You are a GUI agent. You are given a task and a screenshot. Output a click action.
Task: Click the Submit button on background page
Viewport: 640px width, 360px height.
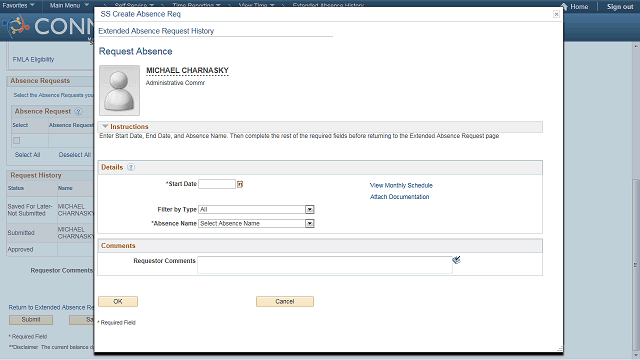coord(31,320)
